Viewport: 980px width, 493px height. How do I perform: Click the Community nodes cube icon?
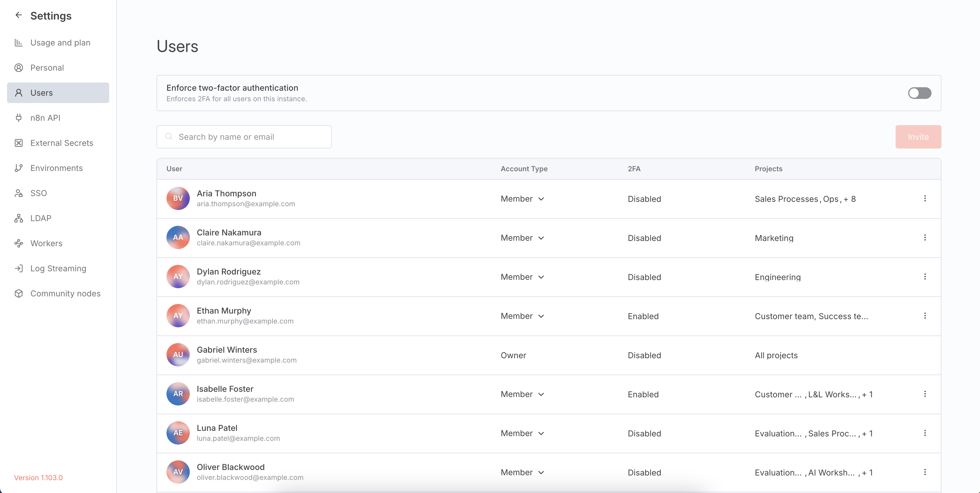(x=19, y=293)
